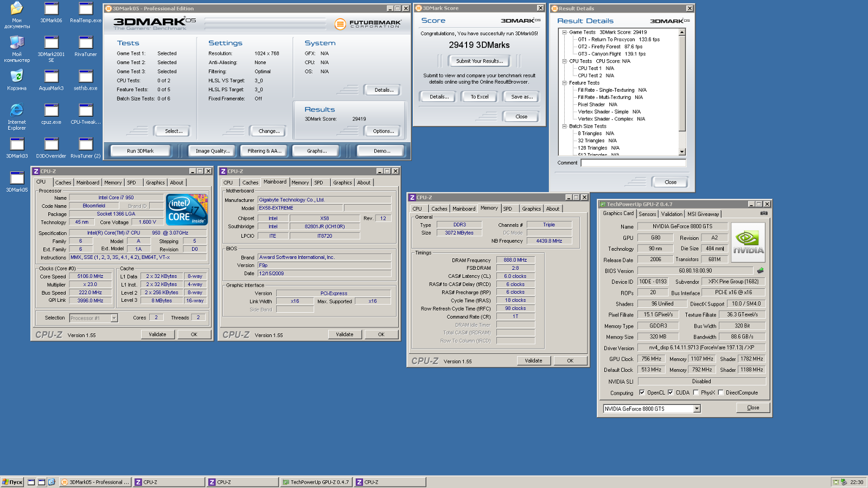Click Internet Explorer quick launch icon in taskbar
The width and height of the screenshot is (868, 488).
[x=52, y=482]
